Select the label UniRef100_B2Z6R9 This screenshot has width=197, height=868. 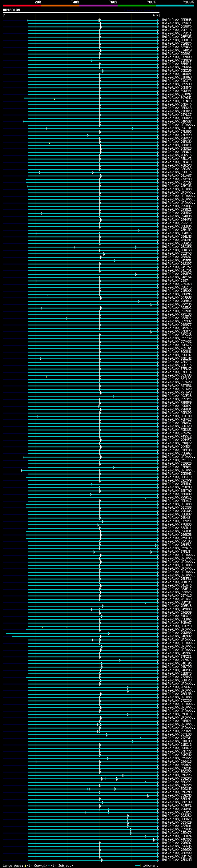point(177,382)
